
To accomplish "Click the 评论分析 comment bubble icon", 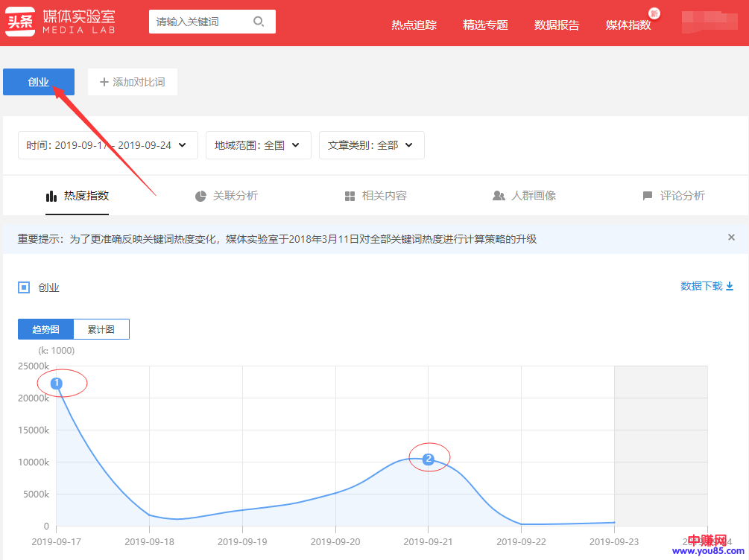I will click(647, 196).
